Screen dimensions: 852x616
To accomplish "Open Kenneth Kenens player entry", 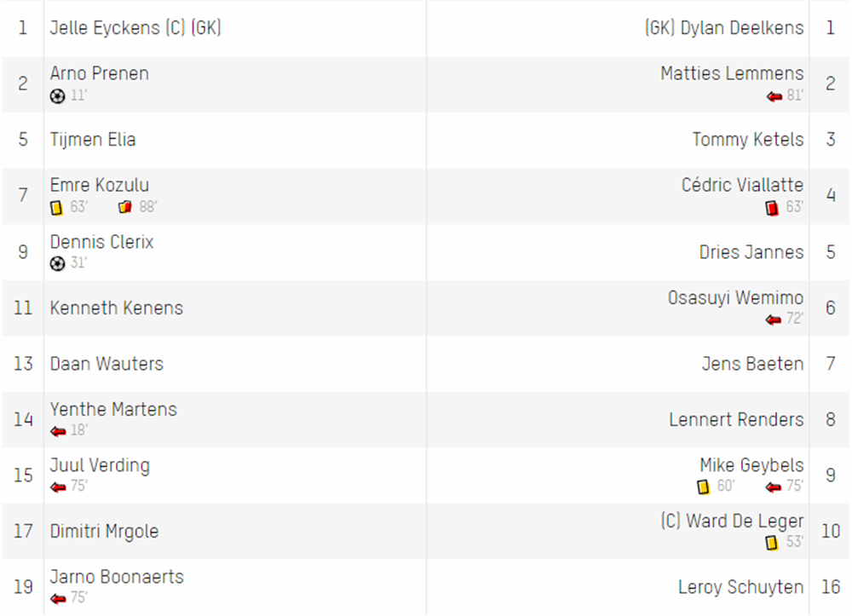I will pos(116,308).
